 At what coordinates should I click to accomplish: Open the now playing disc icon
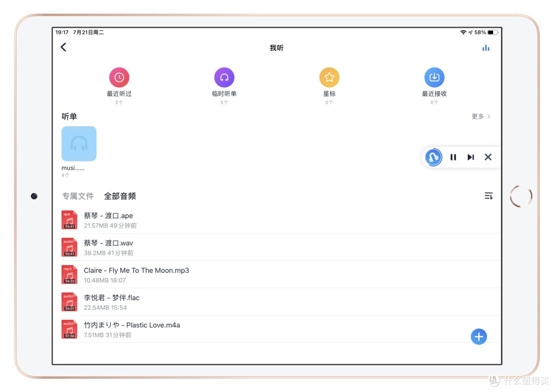tap(433, 157)
